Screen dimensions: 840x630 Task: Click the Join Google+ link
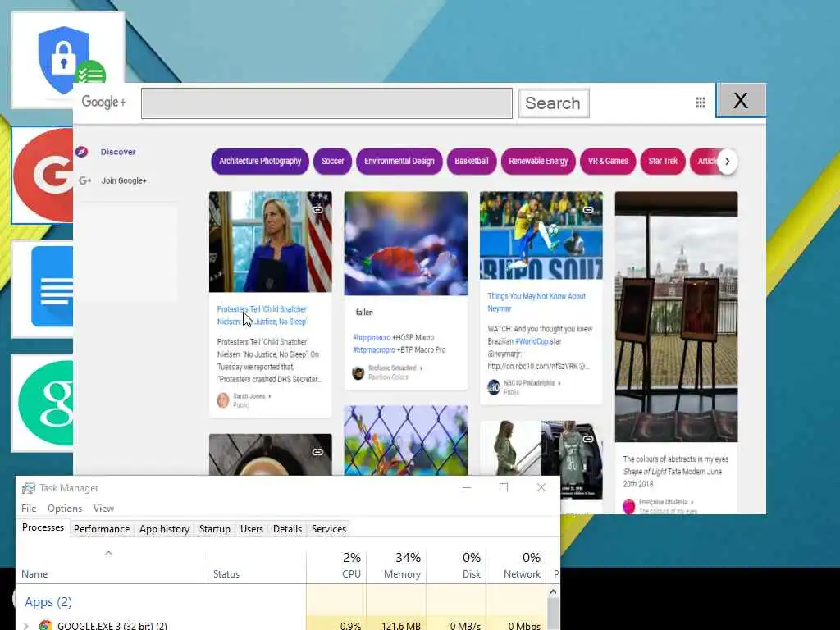(x=125, y=180)
